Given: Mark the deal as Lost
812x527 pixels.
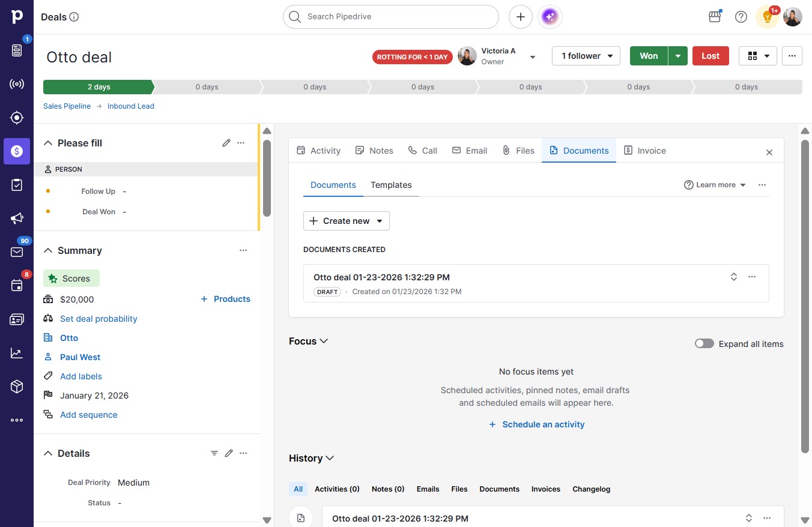Looking at the screenshot, I should tap(710, 56).
